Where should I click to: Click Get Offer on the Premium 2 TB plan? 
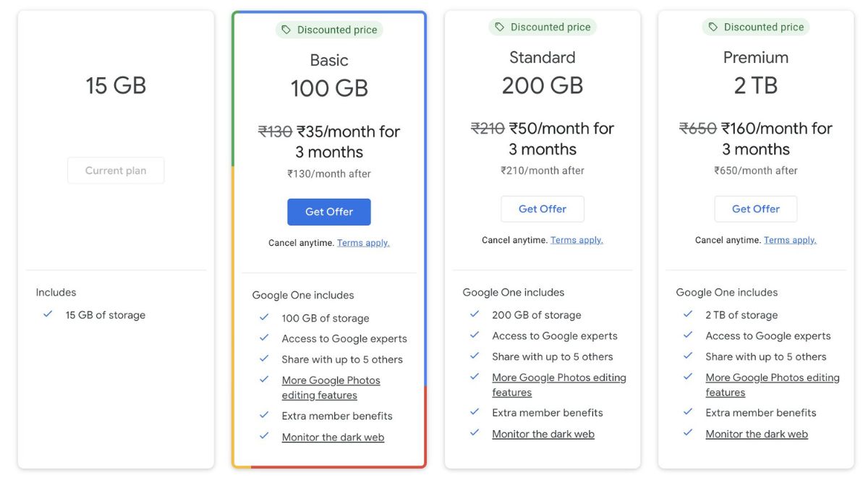(x=756, y=209)
